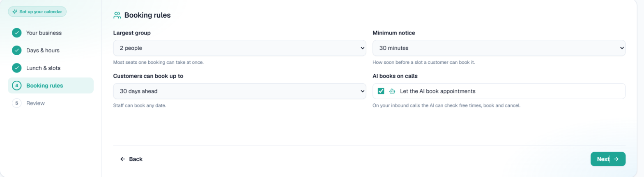The width and height of the screenshot is (644, 177).
Task: Go to Your business step
Action: (51, 33)
